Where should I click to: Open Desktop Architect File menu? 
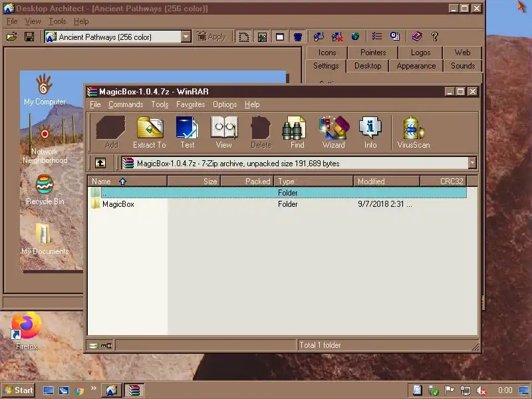point(12,21)
